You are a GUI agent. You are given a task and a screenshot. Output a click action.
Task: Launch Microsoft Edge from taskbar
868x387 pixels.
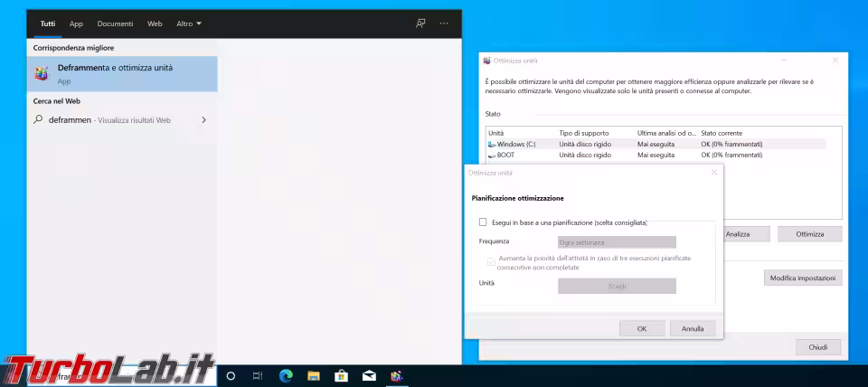[286, 375]
